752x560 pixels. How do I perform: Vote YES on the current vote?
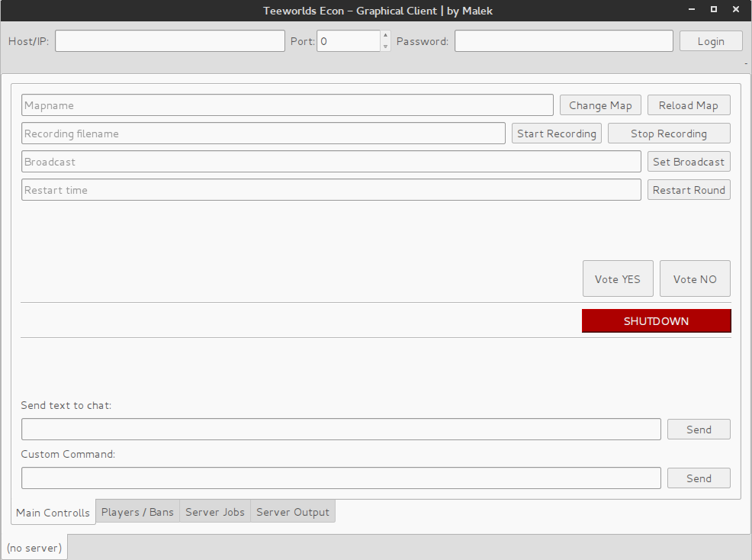618,278
